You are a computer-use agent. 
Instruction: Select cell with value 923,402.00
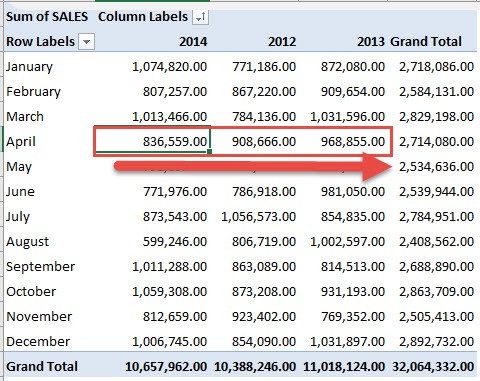click(264, 317)
